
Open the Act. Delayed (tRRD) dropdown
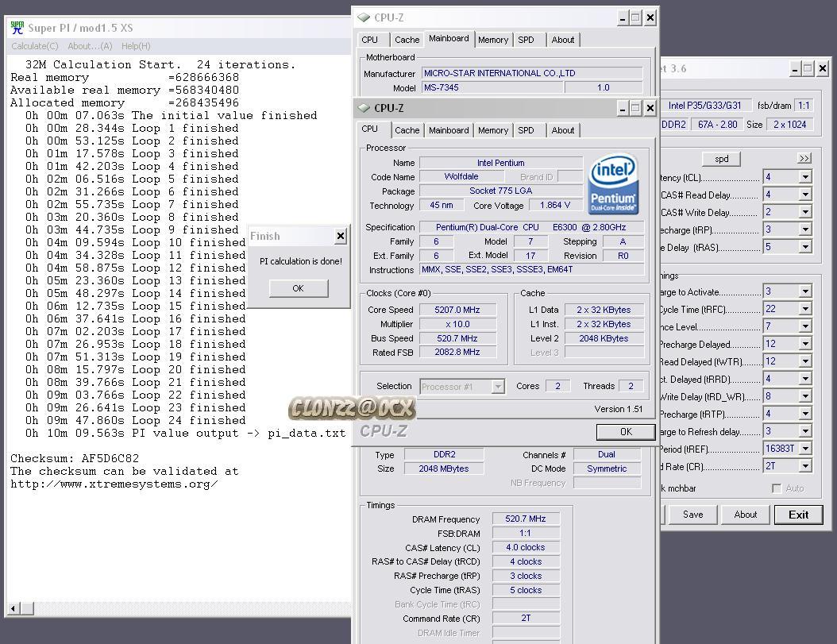(x=805, y=379)
